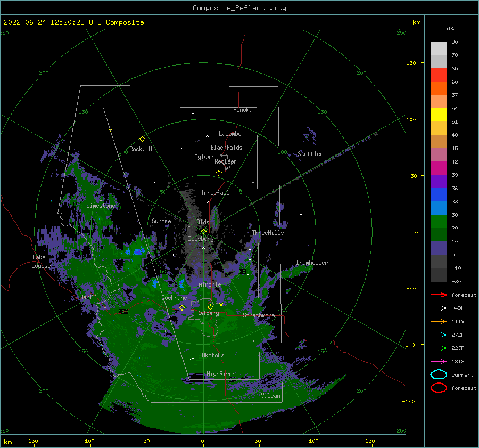Viewport: 479px width, 448px height.
Task: Click the 80 value on the dBZ scale
Action: [x=455, y=42]
